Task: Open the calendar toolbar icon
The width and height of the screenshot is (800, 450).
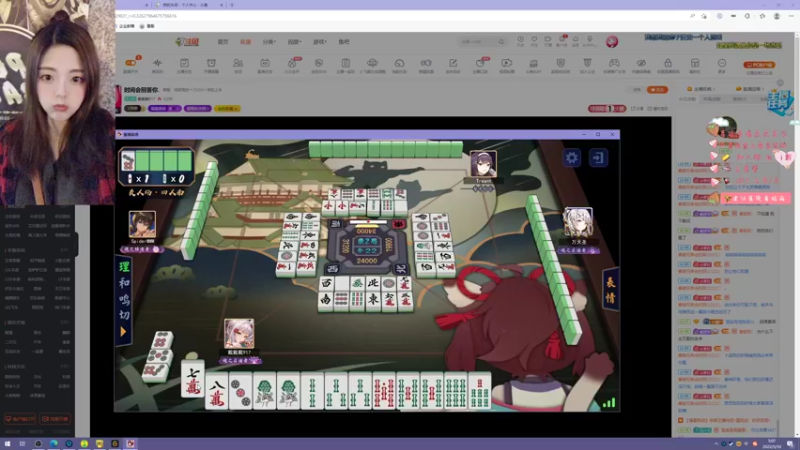Action: pos(265,63)
